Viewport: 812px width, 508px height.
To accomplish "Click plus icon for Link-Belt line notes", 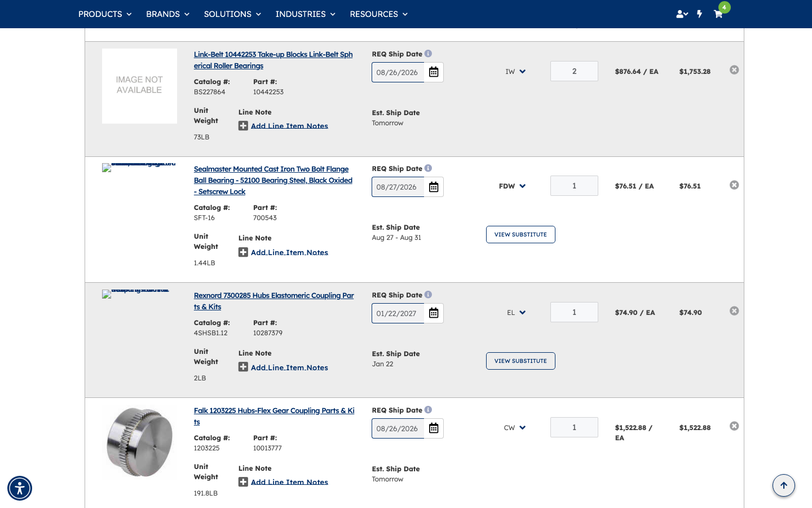I will coord(243,126).
